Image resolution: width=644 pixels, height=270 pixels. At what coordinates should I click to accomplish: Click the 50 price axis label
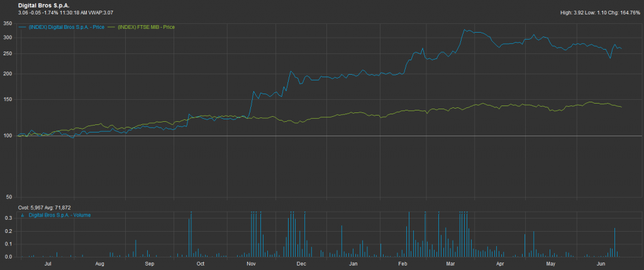point(9,197)
